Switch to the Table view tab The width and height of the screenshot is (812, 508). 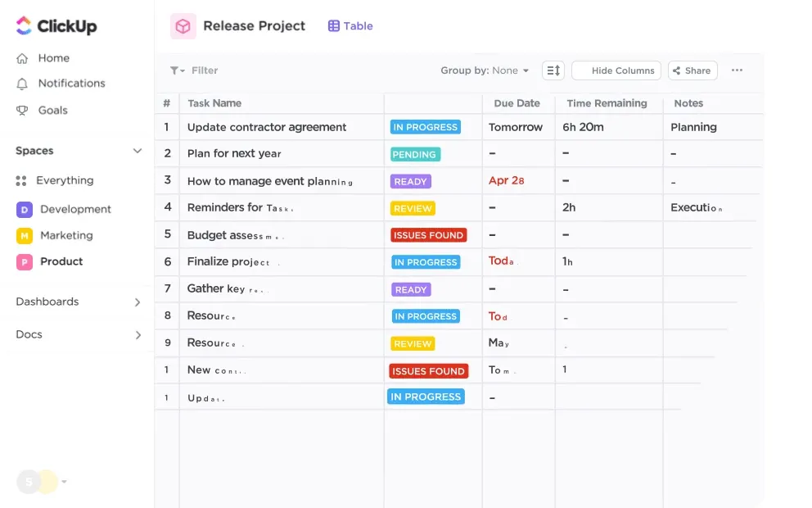[350, 26]
